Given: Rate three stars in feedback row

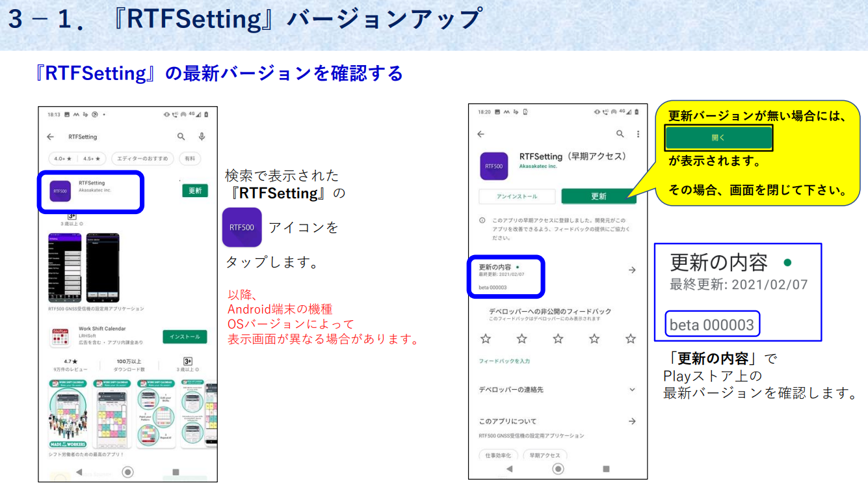Looking at the screenshot, I should pyautogui.click(x=558, y=338).
